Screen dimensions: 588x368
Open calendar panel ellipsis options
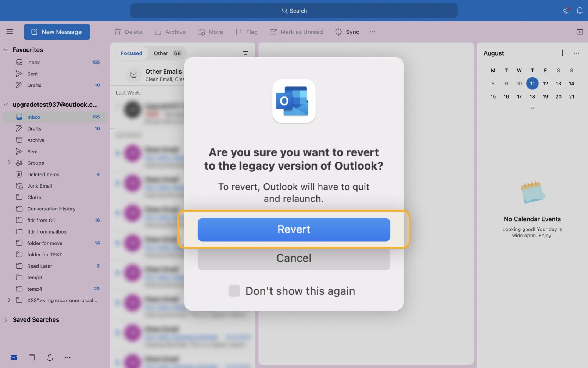(x=577, y=53)
